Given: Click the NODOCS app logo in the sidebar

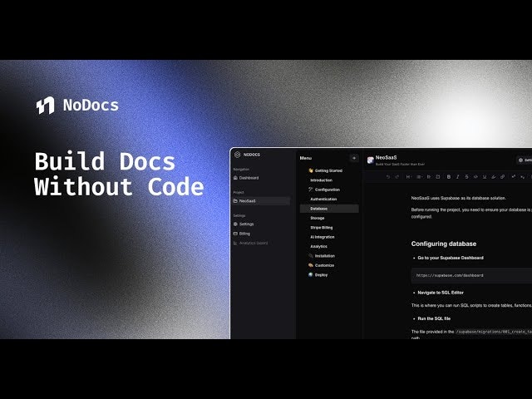Looking at the screenshot, I should point(247,155).
